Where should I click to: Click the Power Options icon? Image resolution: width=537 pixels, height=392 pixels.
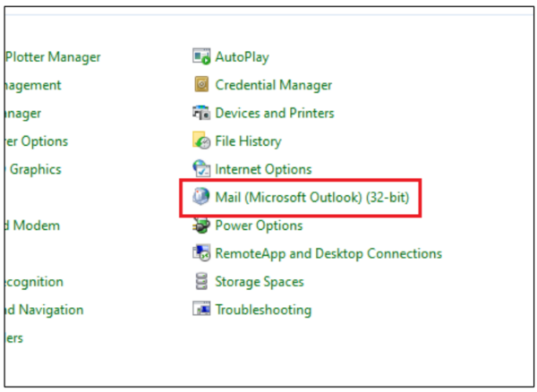click(x=201, y=226)
